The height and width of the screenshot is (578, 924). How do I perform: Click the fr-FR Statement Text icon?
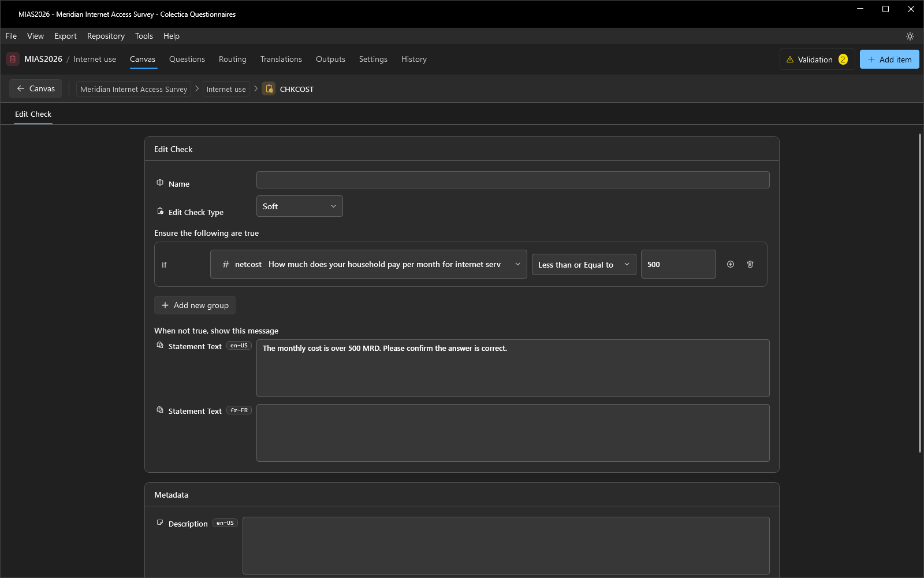(160, 410)
